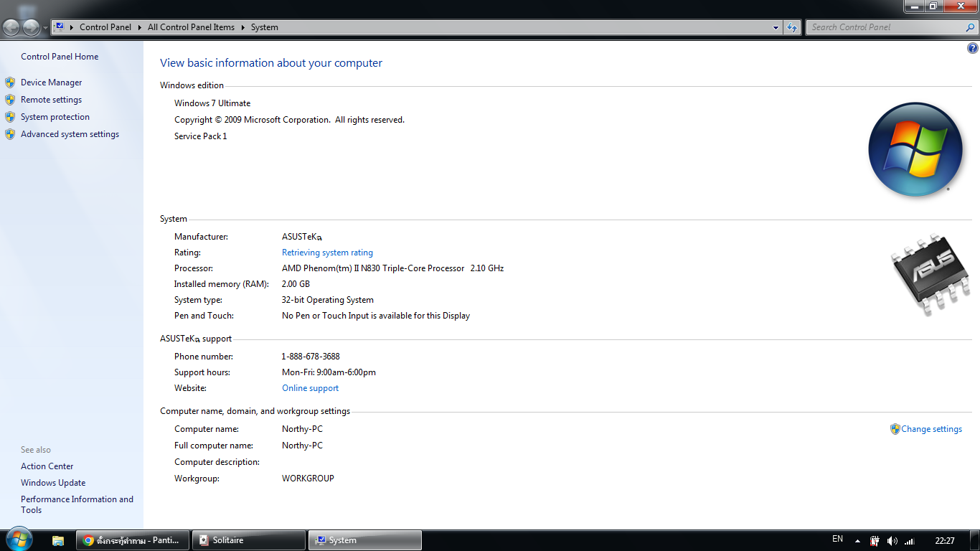The height and width of the screenshot is (551, 980).
Task: Go to Control Panel breadcrumb
Action: [x=105, y=27]
